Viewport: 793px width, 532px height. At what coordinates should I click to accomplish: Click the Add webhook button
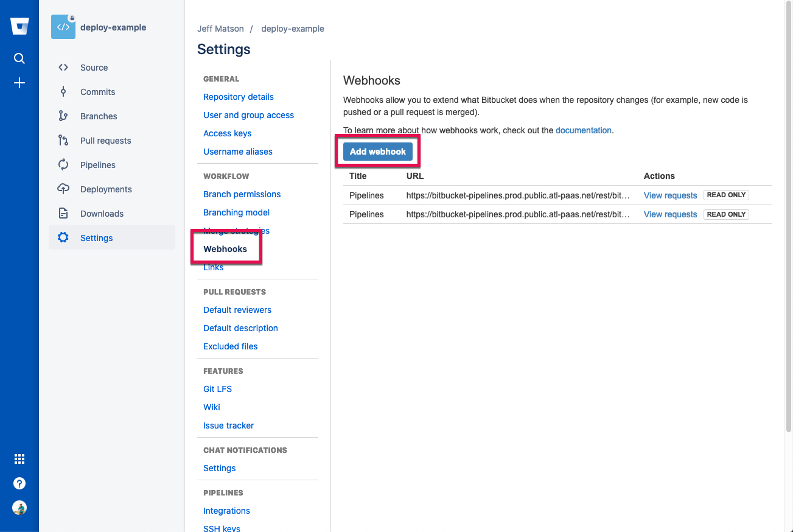point(378,152)
